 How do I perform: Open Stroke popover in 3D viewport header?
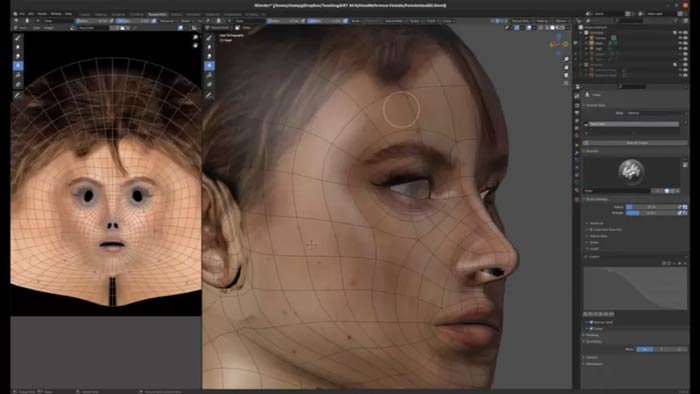415,21
